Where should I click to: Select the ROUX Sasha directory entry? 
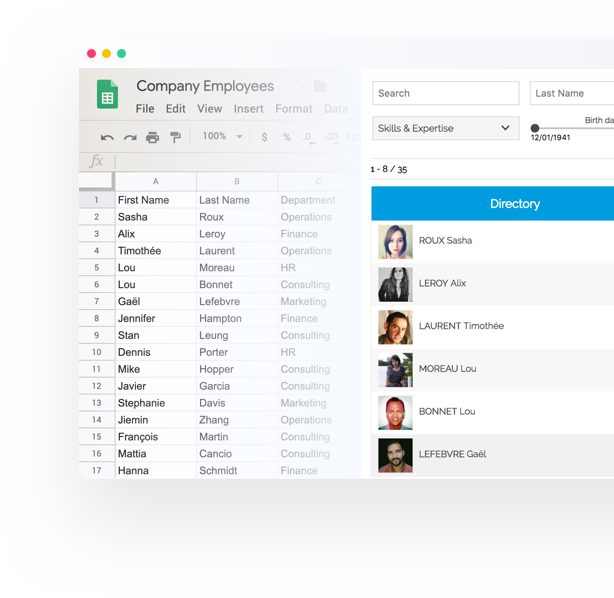493,242
